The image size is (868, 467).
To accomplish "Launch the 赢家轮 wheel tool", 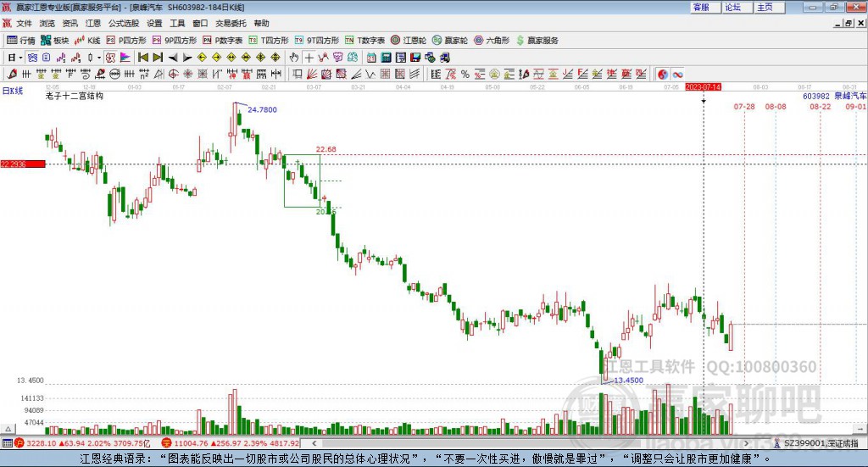I will tap(450, 41).
